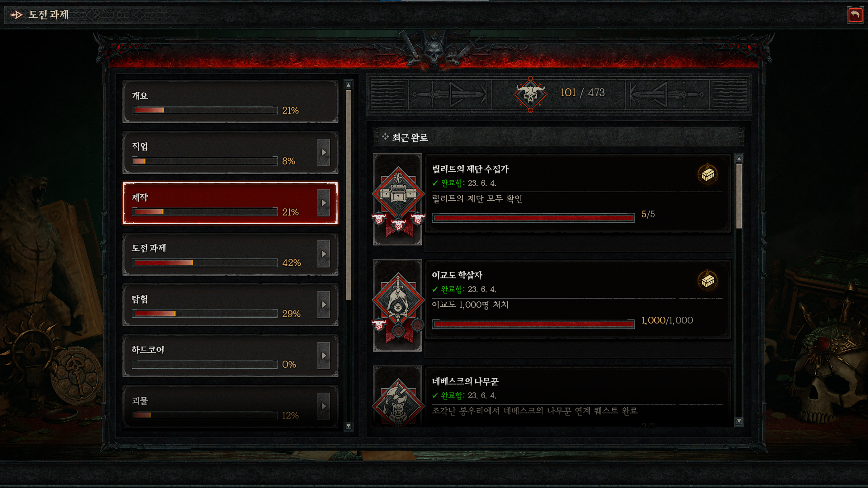Click the horned skull emblem beside 101 / 473
This screenshot has width=868, height=488.
click(x=530, y=94)
